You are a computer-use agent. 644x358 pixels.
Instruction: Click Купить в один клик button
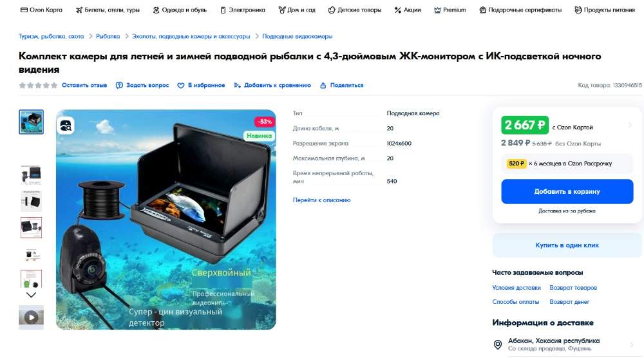pos(567,245)
